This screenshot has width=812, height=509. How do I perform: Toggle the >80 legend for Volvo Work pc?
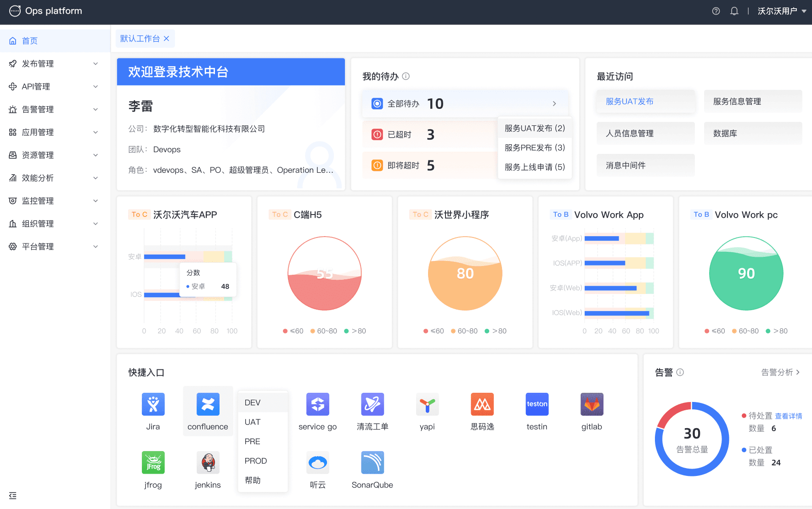[777, 331]
